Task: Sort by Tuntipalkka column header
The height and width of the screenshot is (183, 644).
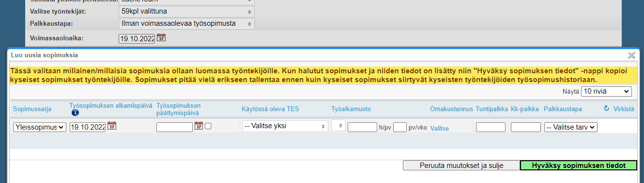Action: pos(491,109)
